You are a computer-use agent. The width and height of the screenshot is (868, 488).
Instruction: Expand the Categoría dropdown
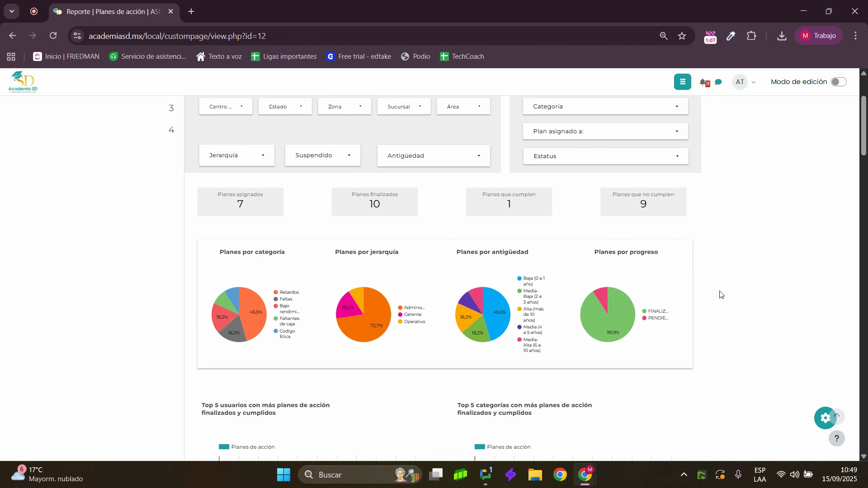click(605, 107)
